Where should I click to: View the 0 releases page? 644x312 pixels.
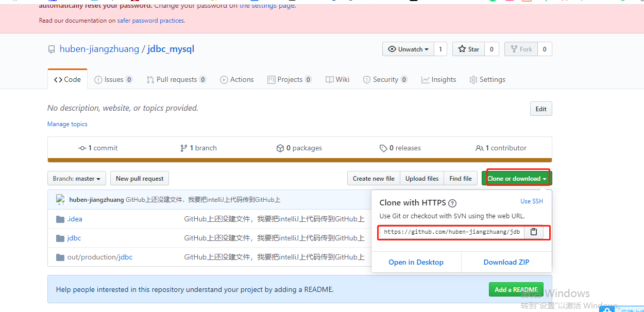point(400,148)
